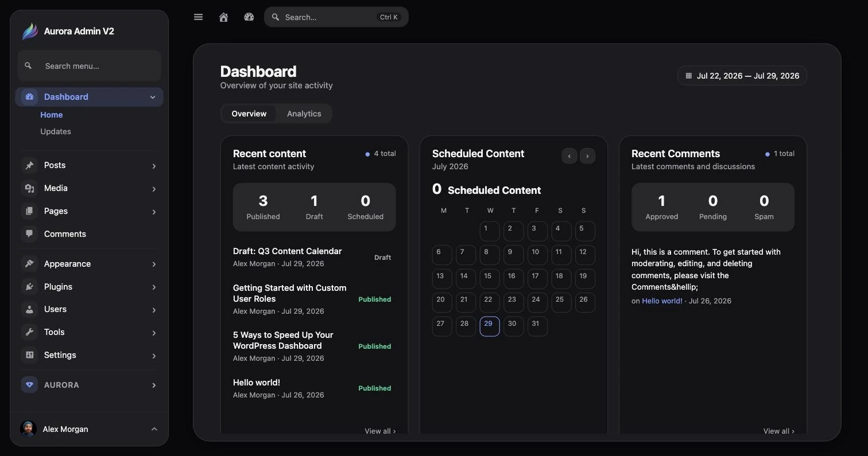Open Draft: Q3 Content Calendar post
Screen dimensions: 868x456
tap(287, 251)
